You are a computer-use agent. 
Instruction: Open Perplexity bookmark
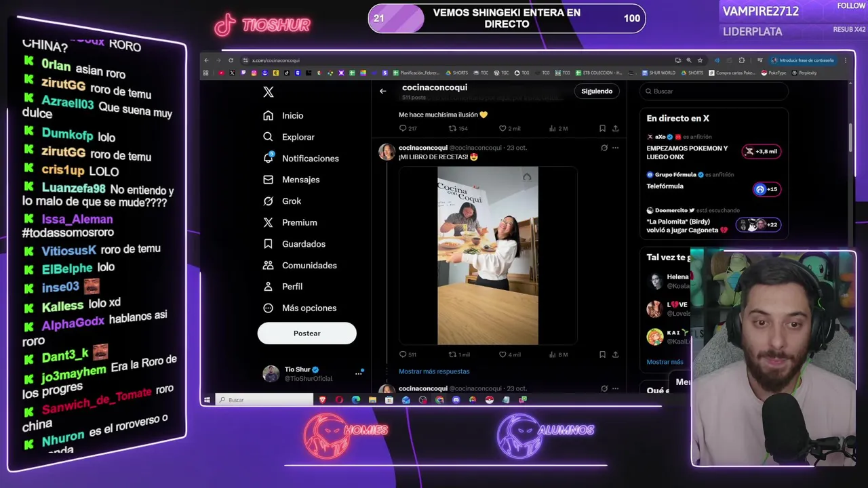804,73
